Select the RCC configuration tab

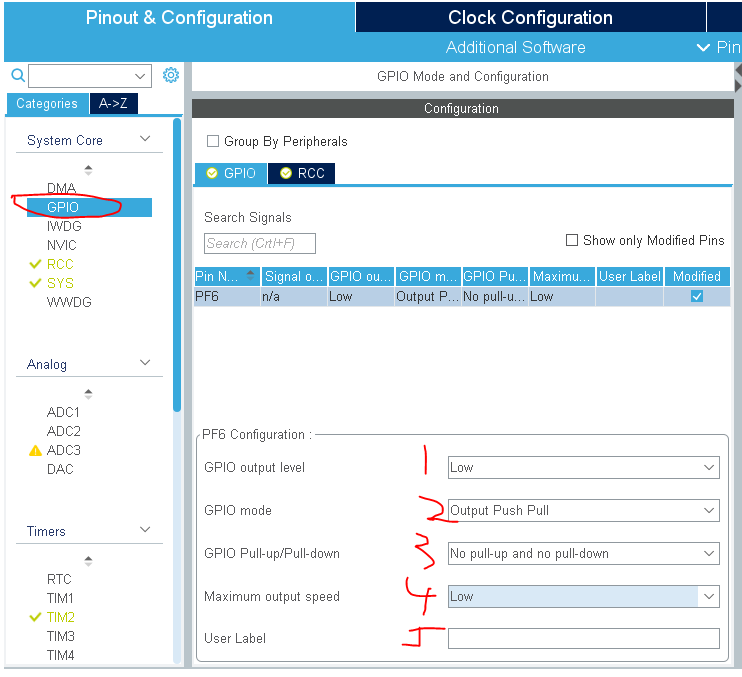(301, 173)
